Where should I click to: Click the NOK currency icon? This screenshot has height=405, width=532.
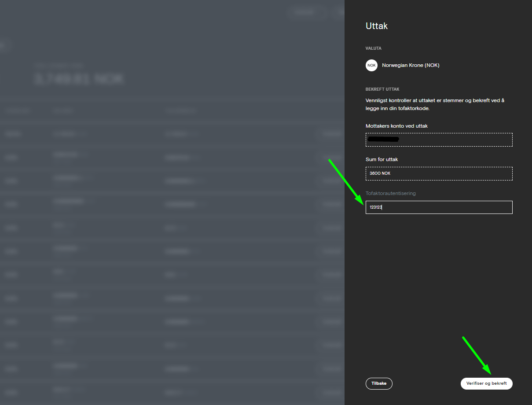click(x=371, y=65)
